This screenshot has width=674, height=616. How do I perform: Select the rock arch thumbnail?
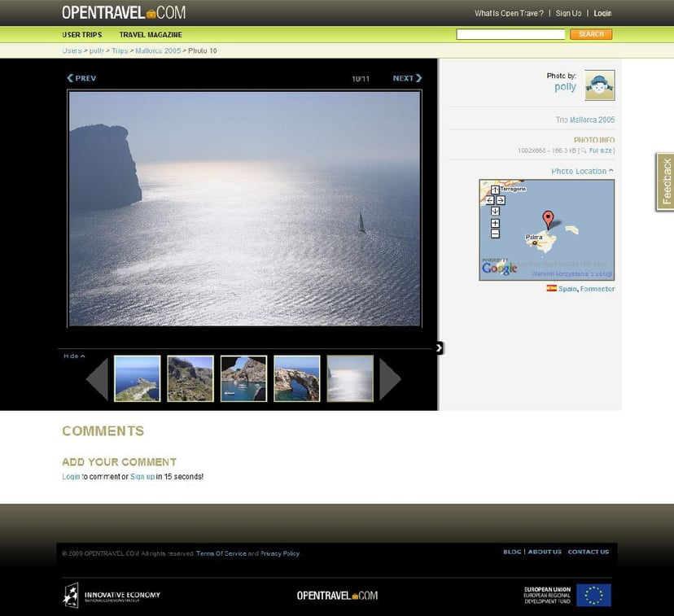click(296, 378)
